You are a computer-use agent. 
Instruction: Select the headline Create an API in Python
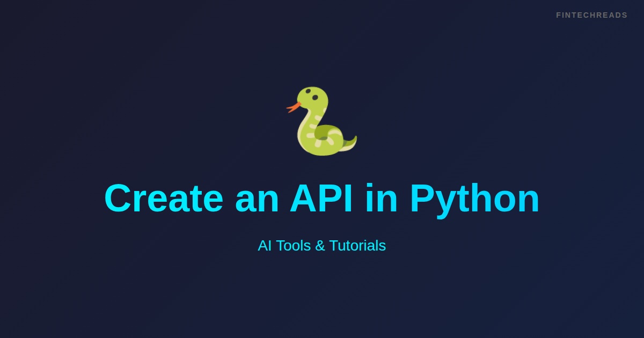pyautogui.click(x=322, y=197)
